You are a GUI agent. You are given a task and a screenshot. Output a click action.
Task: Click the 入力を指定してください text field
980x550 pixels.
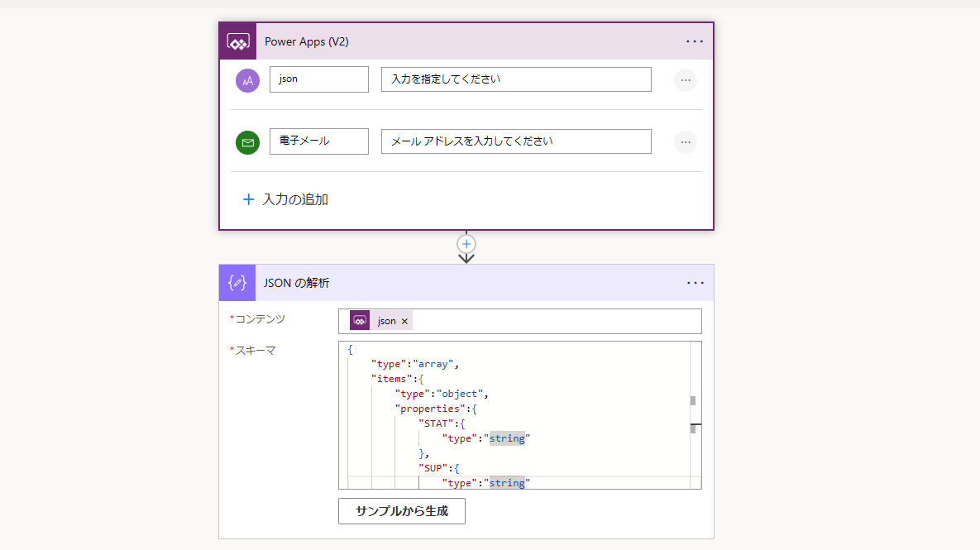(x=515, y=79)
